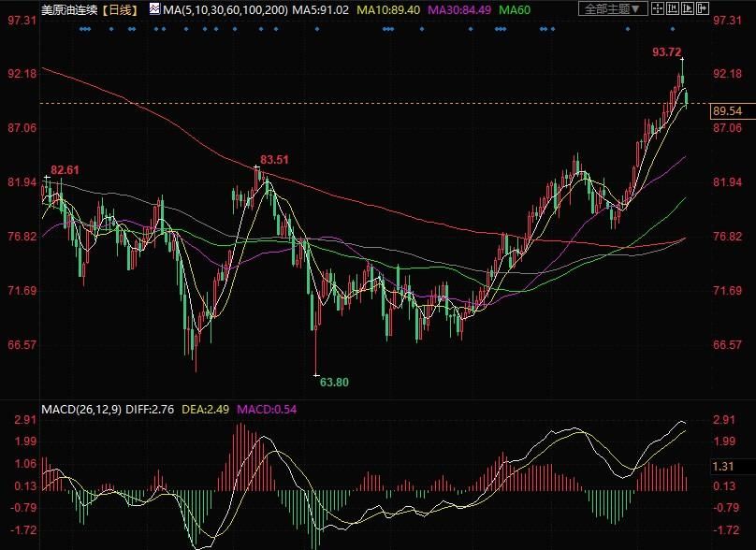Viewport: 756px width, 550px height.
Task: Open MA(5,10,30,60,100,200) indicator settings
Action: coord(225,9)
